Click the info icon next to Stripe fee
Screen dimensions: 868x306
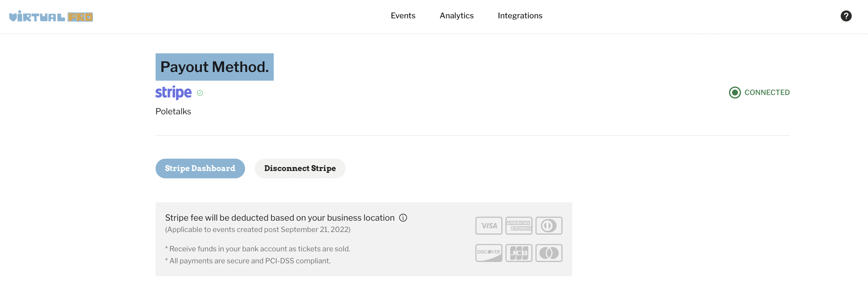403,218
